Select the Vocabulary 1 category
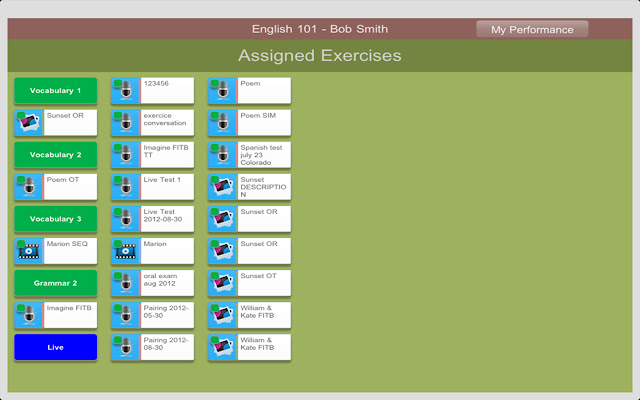 pyautogui.click(x=56, y=91)
